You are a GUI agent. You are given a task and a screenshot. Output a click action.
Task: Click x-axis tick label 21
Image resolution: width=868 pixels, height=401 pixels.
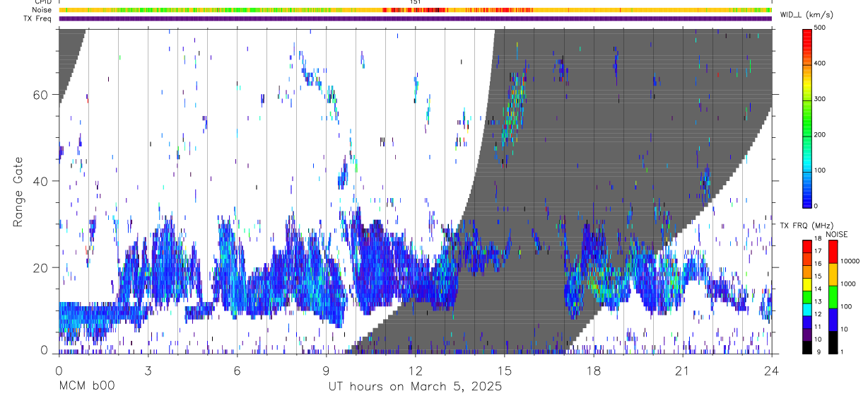pyautogui.click(x=682, y=371)
